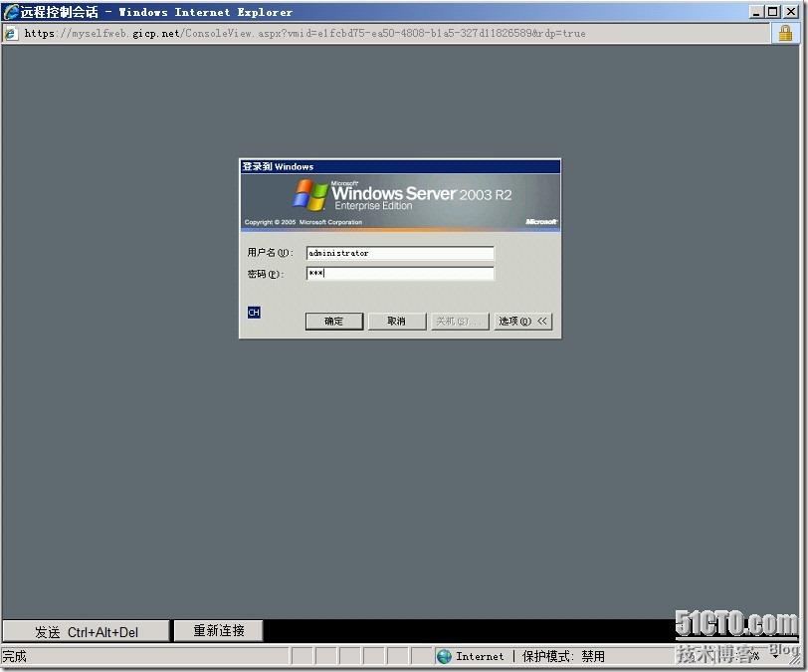Focus the username field containing administrator
This screenshot has width=808, height=672.
coord(400,253)
